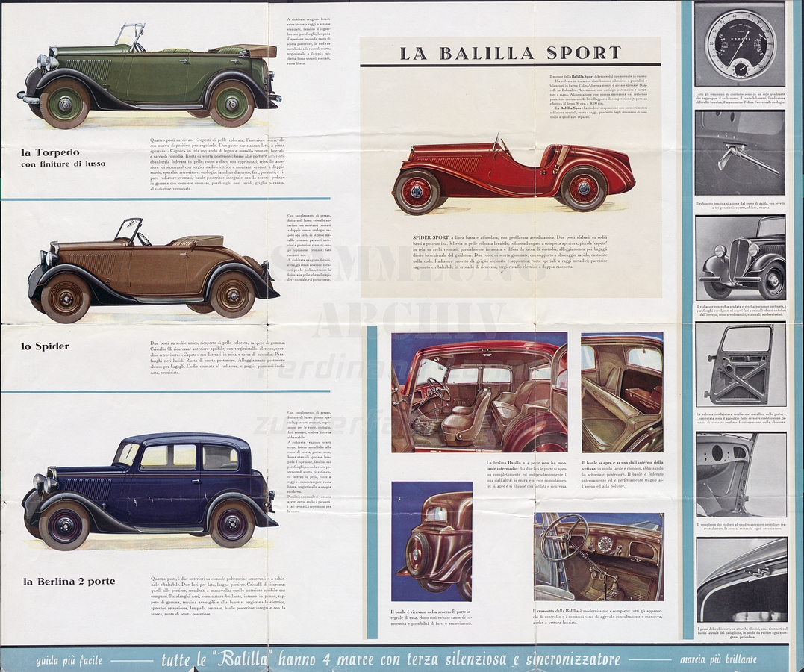This screenshot has height=672, width=804.
Task: Click the speedometer gauge photo
Action: (x=740, y=45)
